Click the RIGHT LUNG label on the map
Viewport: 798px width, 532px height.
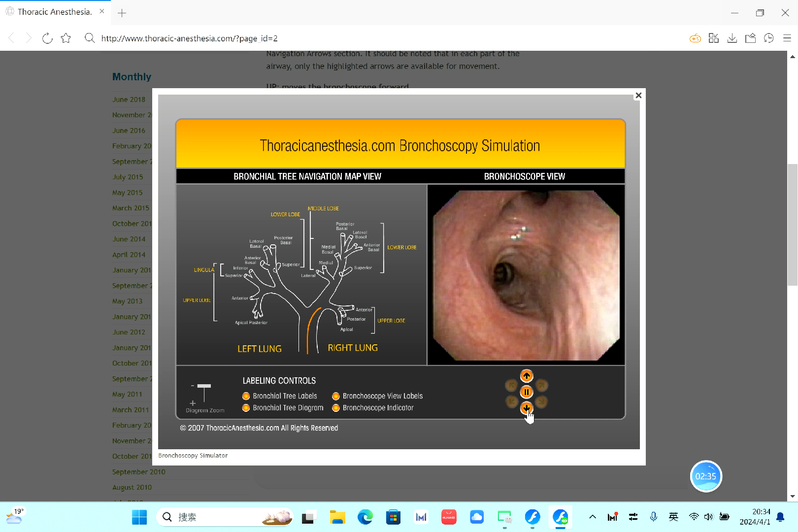point(353,348)
